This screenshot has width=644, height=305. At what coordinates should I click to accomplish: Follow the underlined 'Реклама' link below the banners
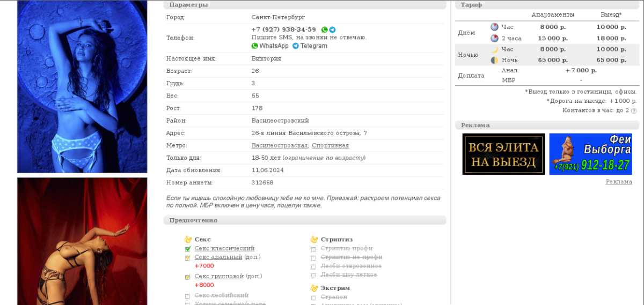[619, 182]
